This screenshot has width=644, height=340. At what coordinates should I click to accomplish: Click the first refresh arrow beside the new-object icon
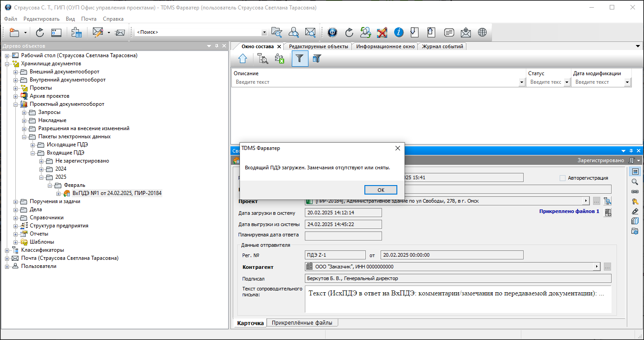tap(40, 32)
